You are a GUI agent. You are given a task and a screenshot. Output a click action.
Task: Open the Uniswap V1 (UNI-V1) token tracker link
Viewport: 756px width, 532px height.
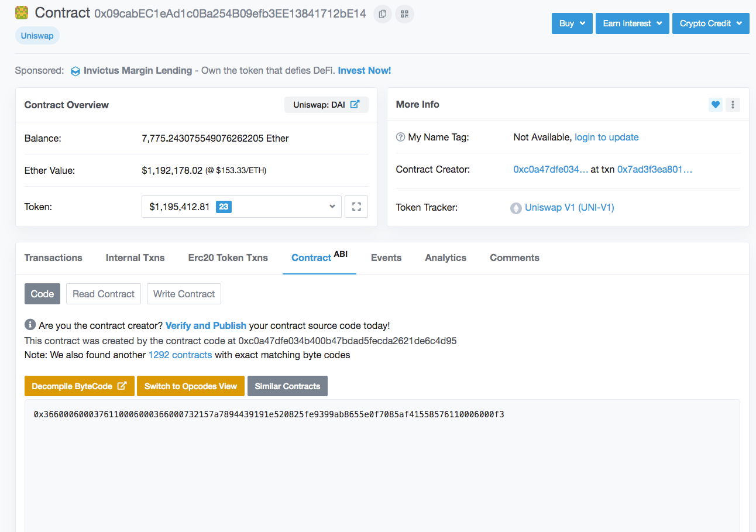569,208
